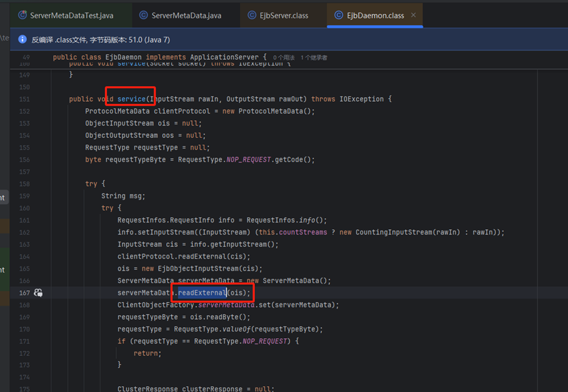
Task: Close the EjbDaemon.class tab
Action: pyautogui.click(x=413, y=14)
